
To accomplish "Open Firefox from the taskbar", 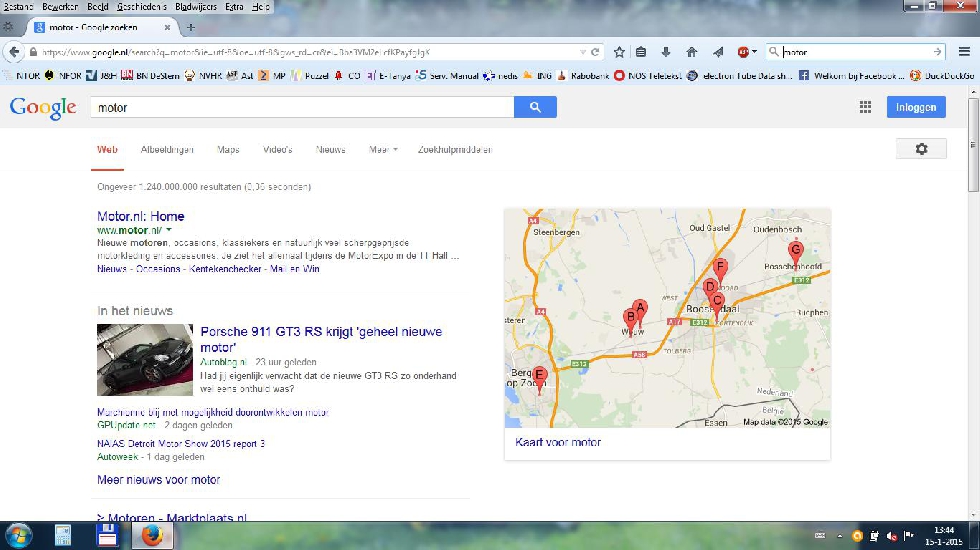I will click(152, 536).
